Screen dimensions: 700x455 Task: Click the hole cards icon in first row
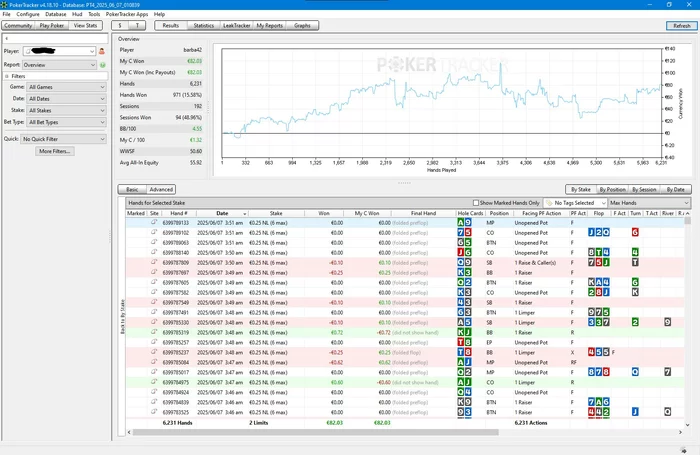point(464,222)
